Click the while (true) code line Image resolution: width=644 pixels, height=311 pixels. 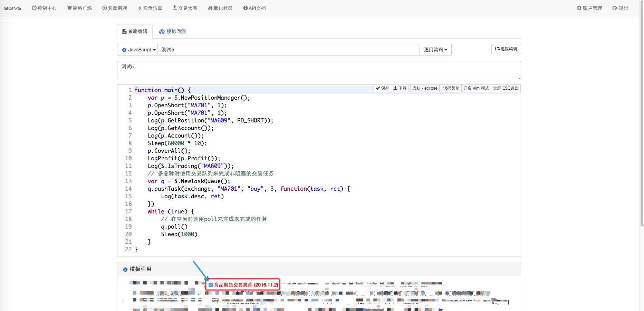[171, 211]
